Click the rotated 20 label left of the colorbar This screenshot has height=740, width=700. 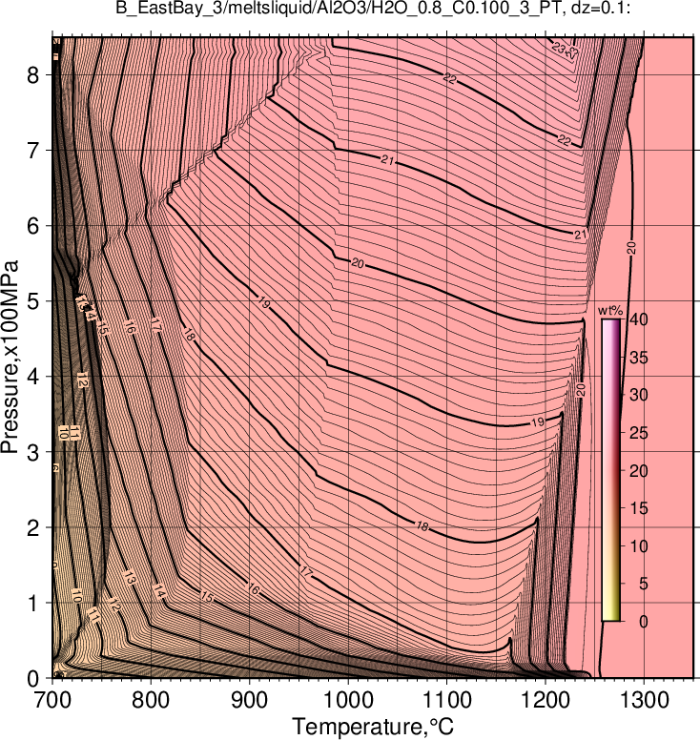[x=581, y=390]
